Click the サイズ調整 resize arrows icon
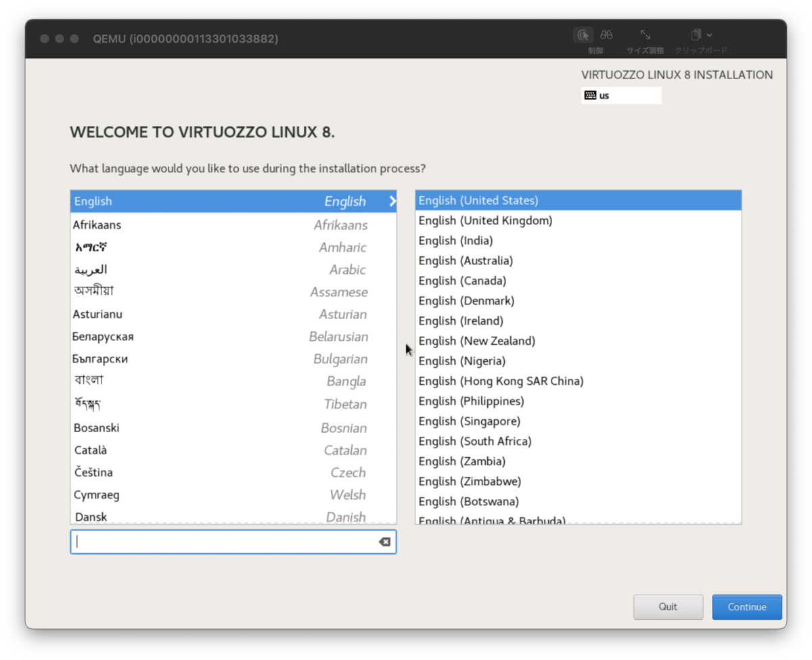812x660 pixels. click(x=644, y=32)
